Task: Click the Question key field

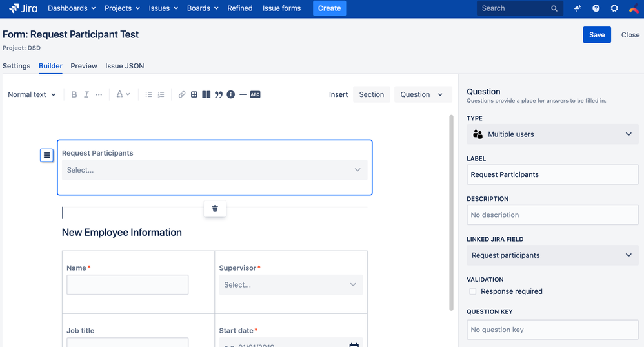Action: [552, 330]
